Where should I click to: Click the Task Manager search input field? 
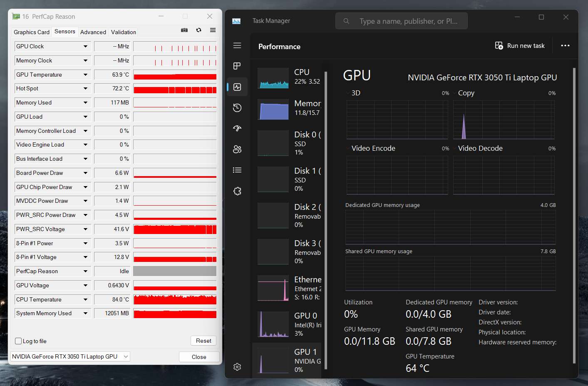point(402,21)
